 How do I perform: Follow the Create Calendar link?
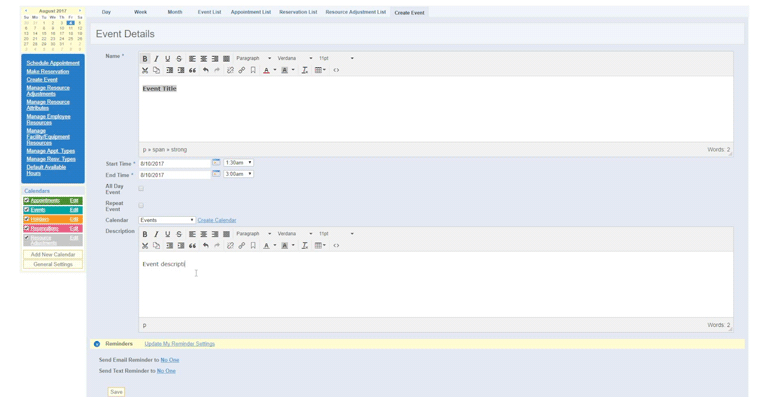(x=217, y=220)
